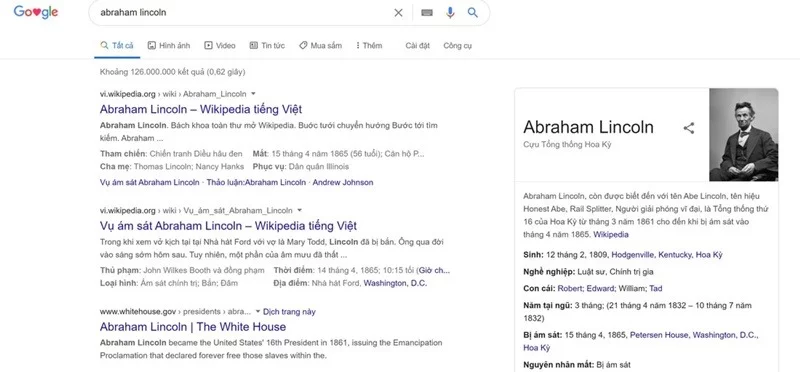Switch to Hình ảnh tab
This screenshot has width=800, height=372.
pos(169,45)
